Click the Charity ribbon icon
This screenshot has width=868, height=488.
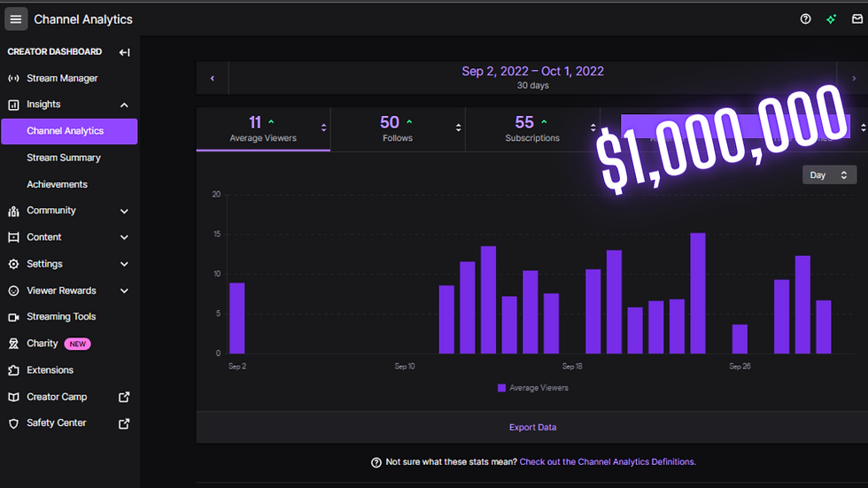(x=14, y=344)
